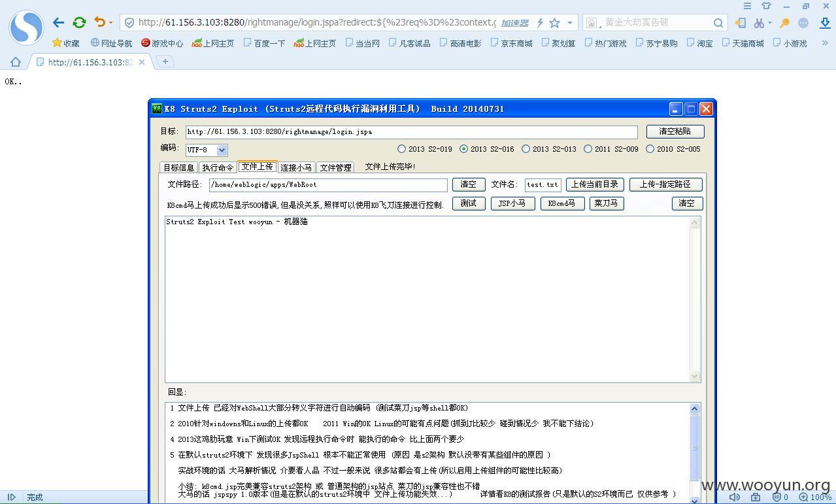
Task: Open the 游戏中心 bookmark
Action: [x=162, y=43]
